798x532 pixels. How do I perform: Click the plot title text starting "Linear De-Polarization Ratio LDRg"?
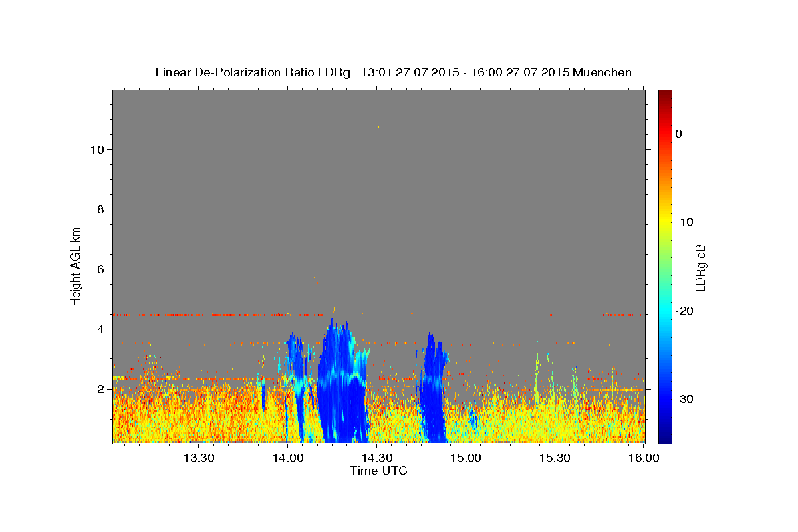pos(393,72)
